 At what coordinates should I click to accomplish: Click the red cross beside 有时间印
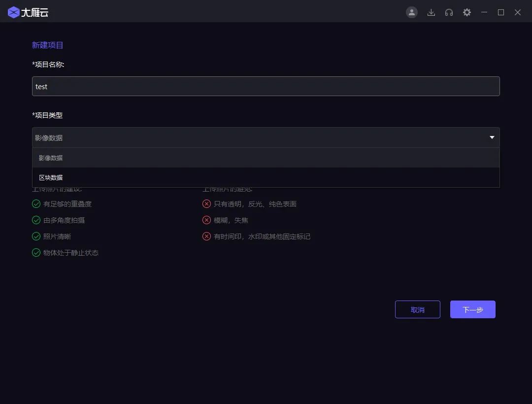point(206,236)
